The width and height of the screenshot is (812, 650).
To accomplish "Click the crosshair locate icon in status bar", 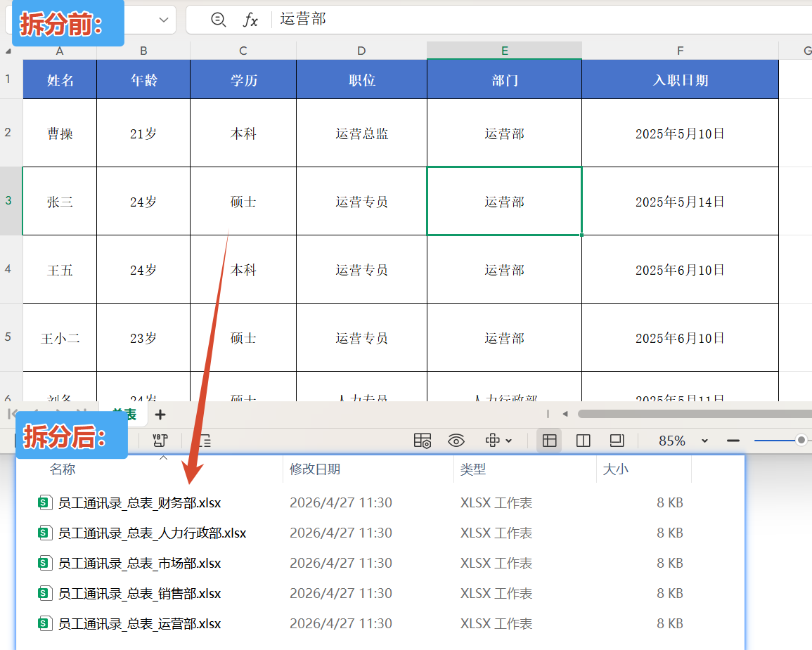I will coord(492,441).
